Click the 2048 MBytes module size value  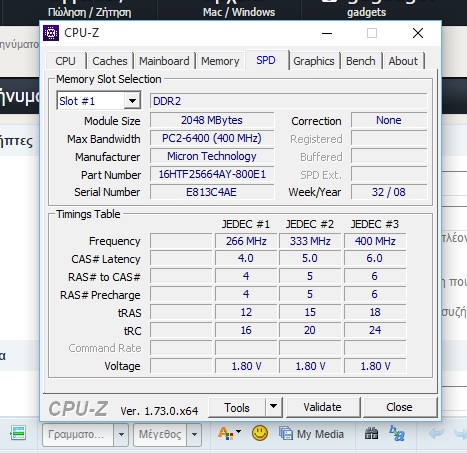pyautogui.click(x=212, y=120)
